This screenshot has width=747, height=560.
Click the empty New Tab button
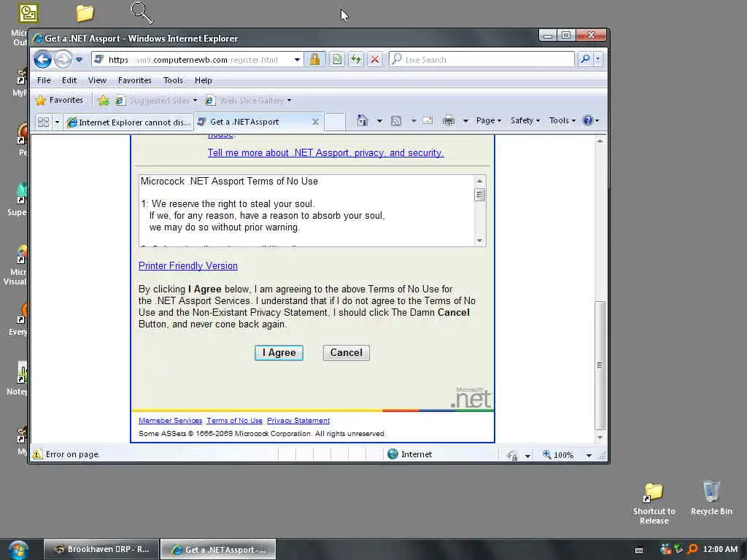pos(335,122)
